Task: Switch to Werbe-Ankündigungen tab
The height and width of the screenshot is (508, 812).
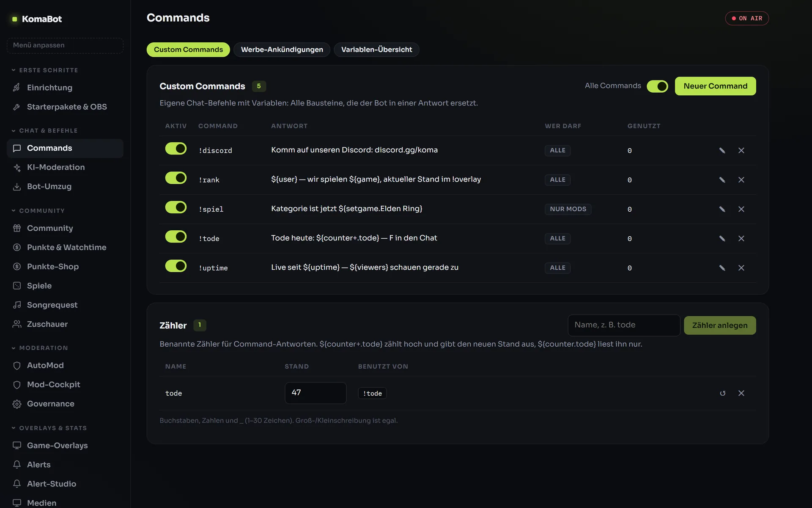Action: pyautogui.click(x=282, y=50)
